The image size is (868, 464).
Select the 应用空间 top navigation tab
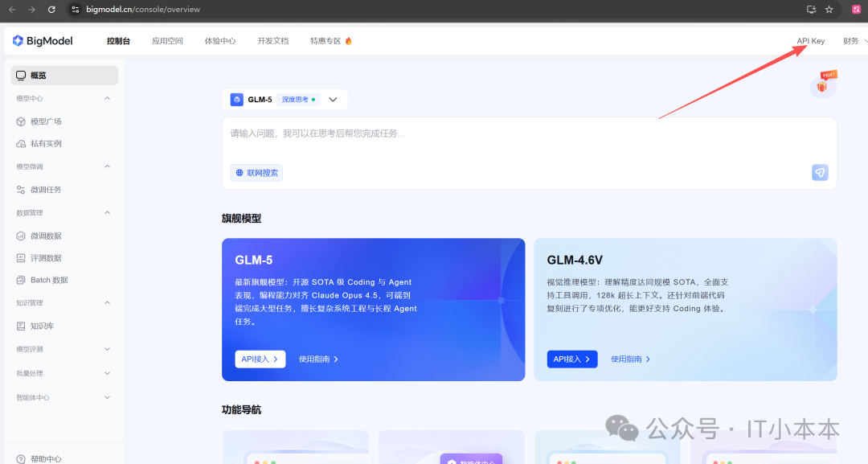(167, 41)
